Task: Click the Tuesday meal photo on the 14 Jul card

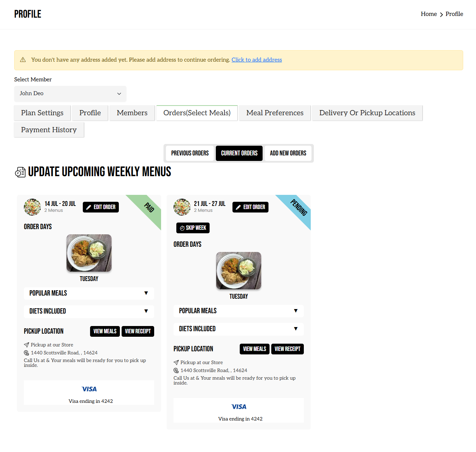Action: click(89, 253)
